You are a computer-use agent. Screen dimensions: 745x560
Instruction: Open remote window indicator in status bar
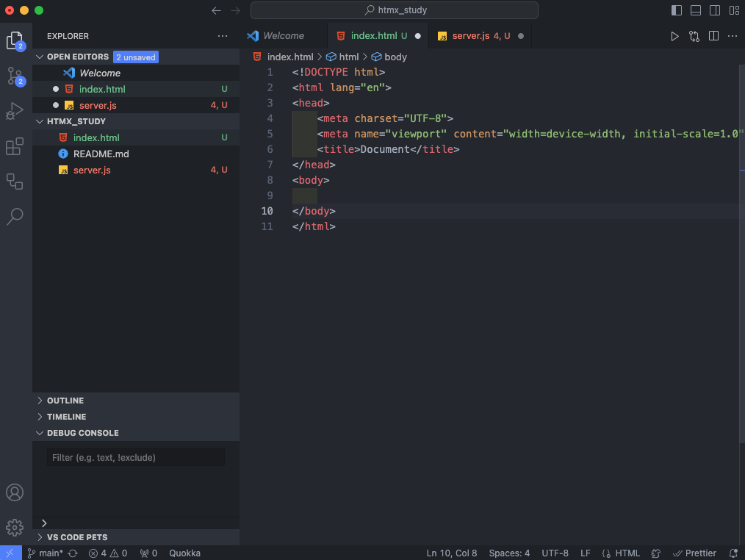10,553
